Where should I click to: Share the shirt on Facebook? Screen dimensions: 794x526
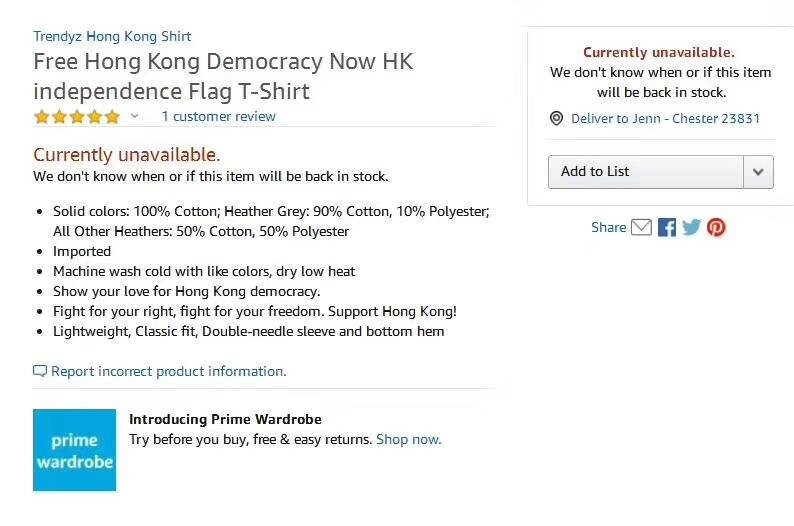(667, 227)
